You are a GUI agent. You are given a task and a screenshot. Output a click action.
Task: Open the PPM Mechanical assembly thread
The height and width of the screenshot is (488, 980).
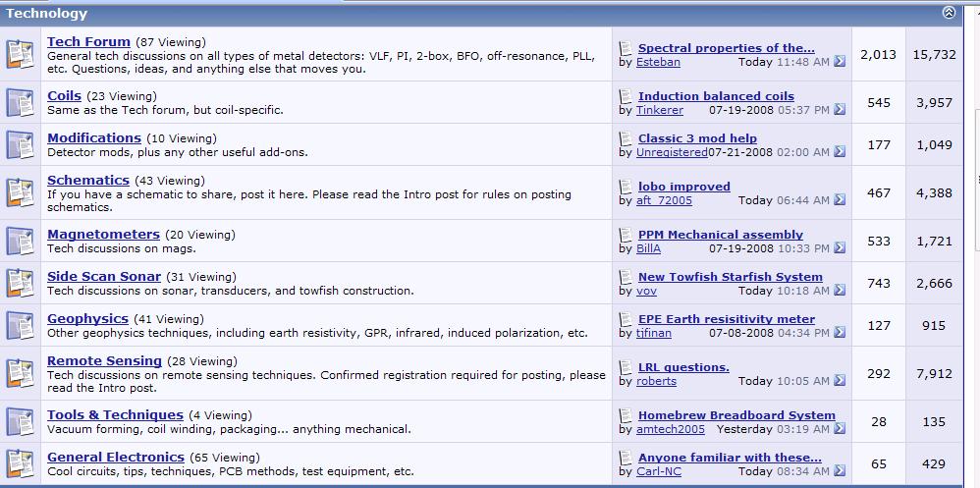(x=720, y=235)
